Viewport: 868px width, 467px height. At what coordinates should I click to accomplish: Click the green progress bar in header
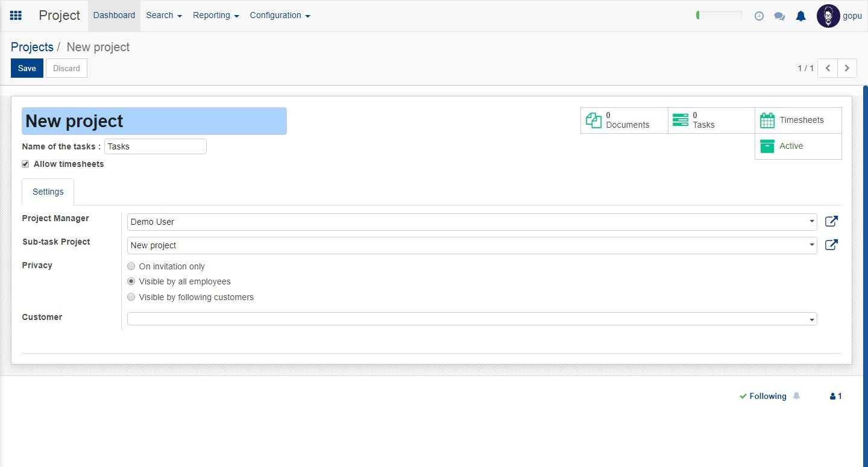point(719,15)
